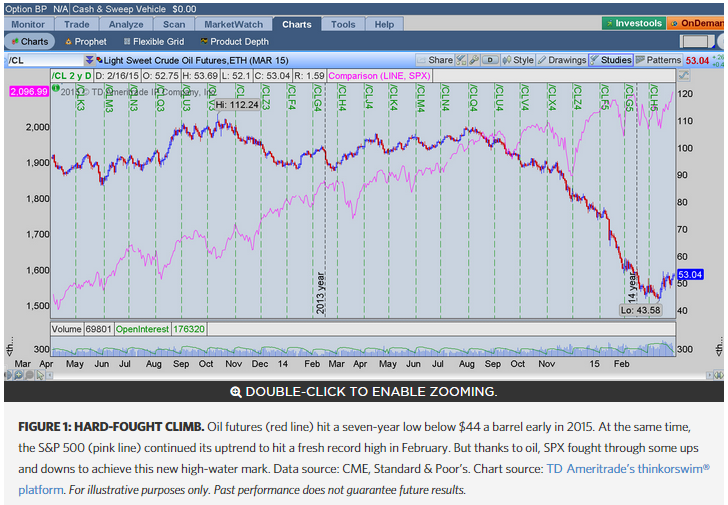Click the Hi: 112.24 label
The width and height of the screenshot is (728, 505).
point(237,105)
